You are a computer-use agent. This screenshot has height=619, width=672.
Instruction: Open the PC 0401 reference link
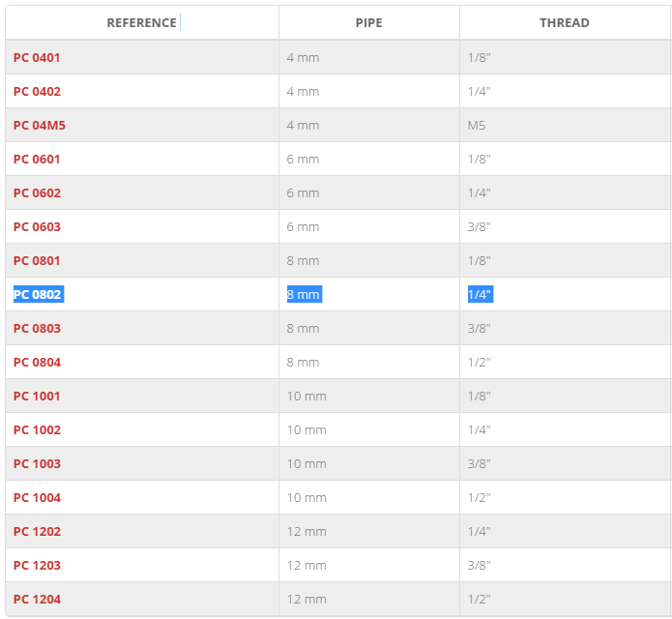(37, 57)
